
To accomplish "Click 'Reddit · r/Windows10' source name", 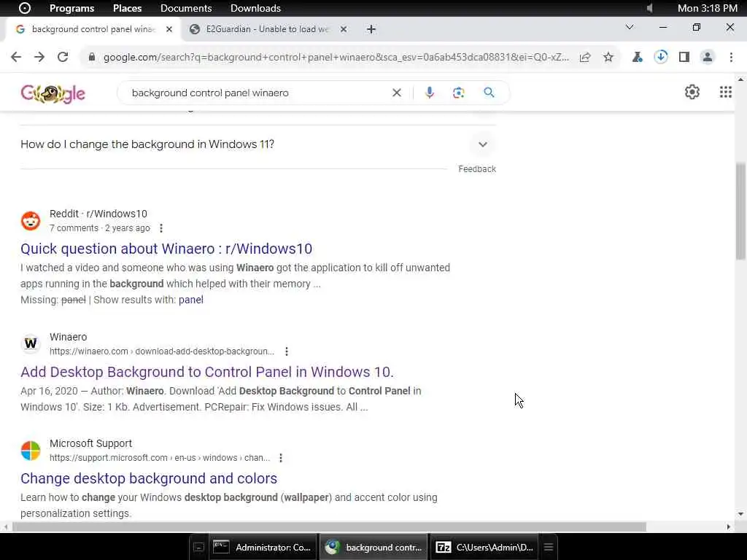I will [98, 214].
